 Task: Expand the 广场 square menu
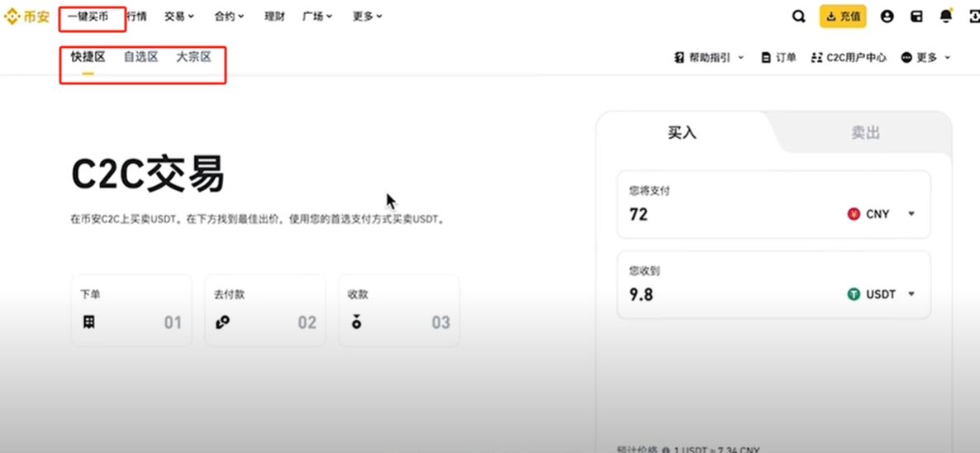317,16
